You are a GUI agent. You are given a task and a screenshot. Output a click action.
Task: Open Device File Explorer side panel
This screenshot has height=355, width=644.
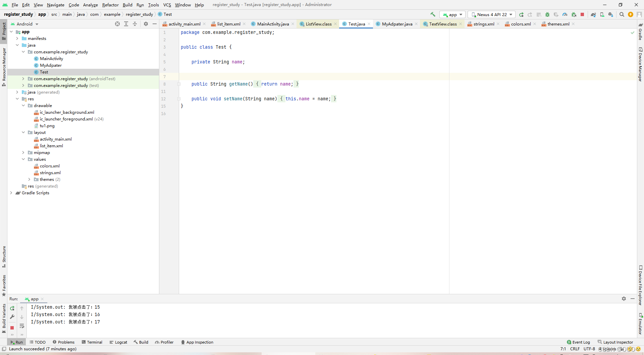point(640,286)
